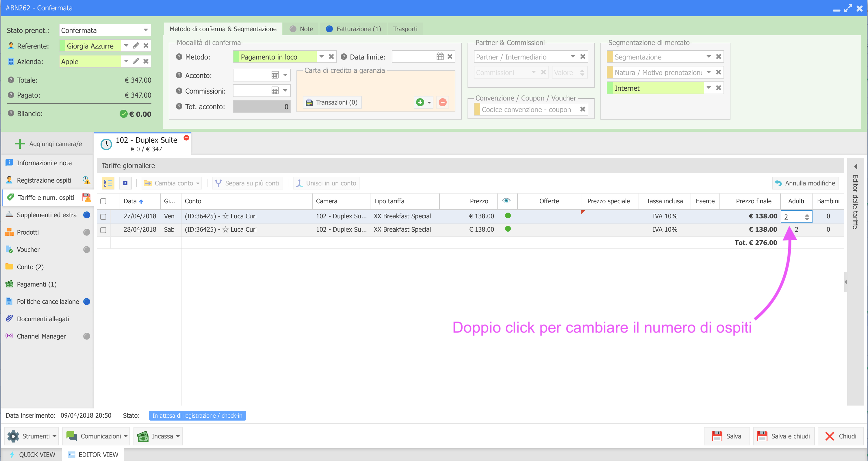Open the Stato prenot. Confermata dropdown
This screenshot has height=461, width=868.
(x=146, y=30)
